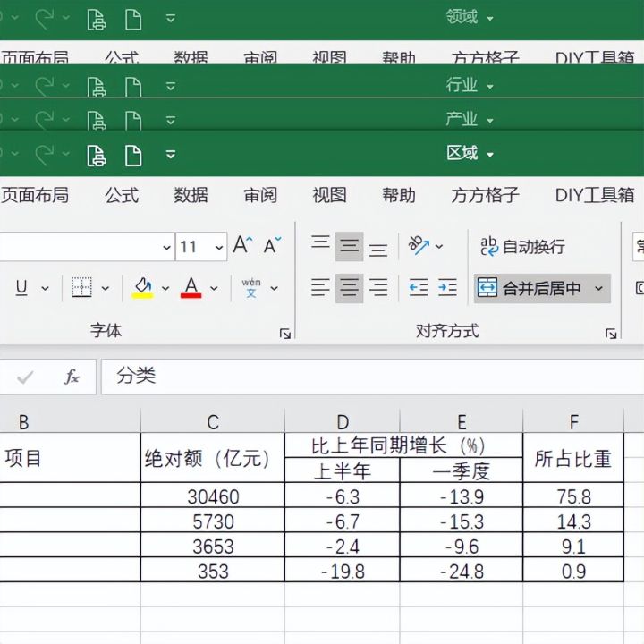Image resolution: width=644 pixels, height=644 pixels.
Task: Open 帮助 tab in 区域 window
Action: (399, 195)
